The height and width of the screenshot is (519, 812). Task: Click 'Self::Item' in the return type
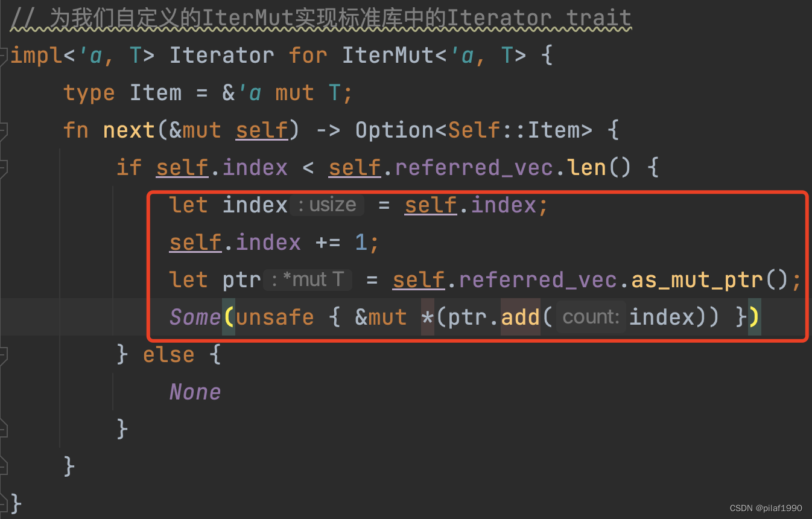pos(513,130)
